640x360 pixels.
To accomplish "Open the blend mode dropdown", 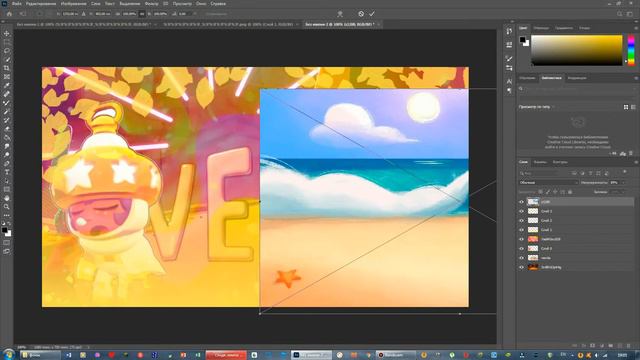I will [548, 182].
